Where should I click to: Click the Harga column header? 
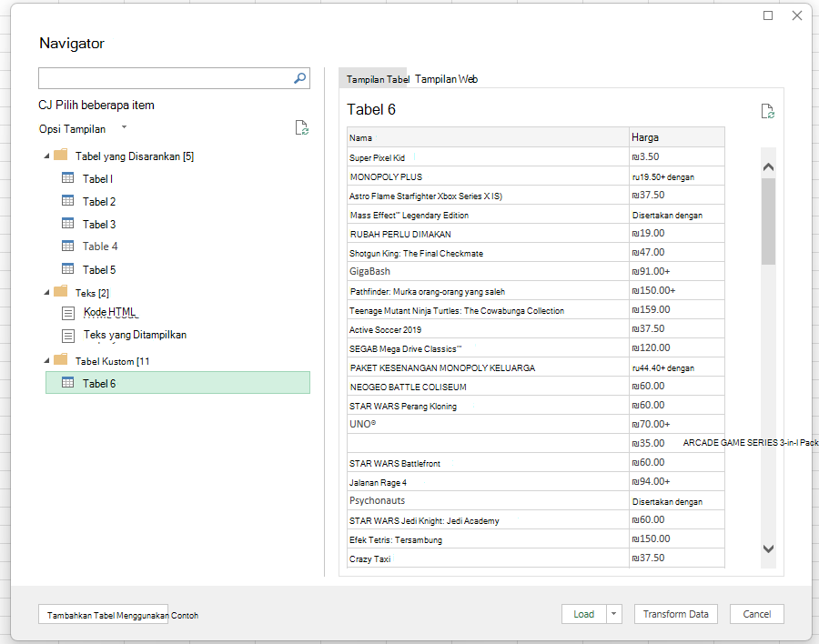(x=677, y=137)
